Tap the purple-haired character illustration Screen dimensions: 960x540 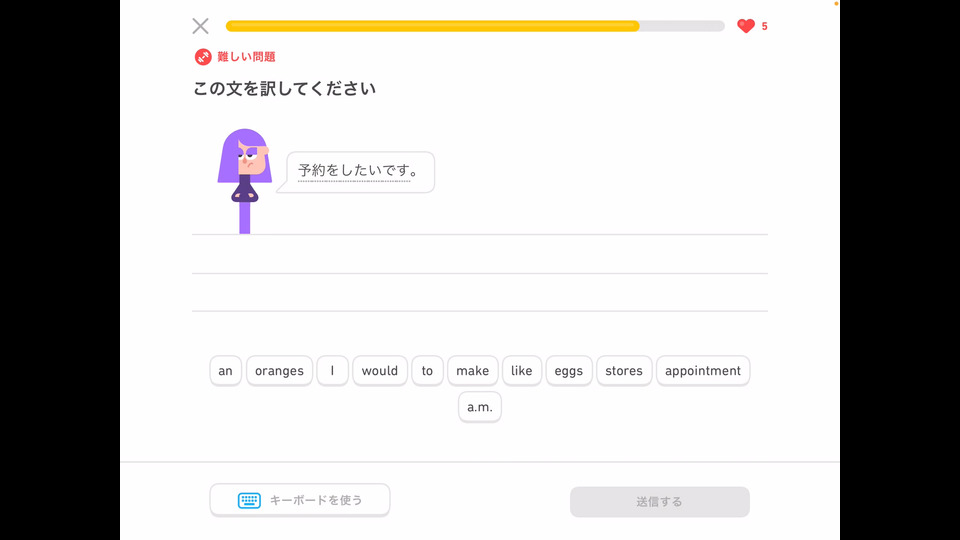click(x=244, y=181)
